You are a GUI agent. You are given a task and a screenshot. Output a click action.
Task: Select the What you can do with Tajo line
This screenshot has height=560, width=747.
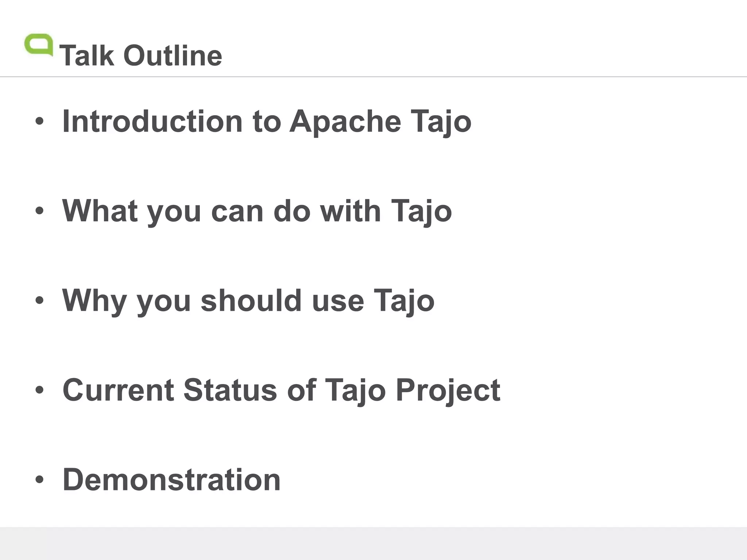[x=257, y=211]
